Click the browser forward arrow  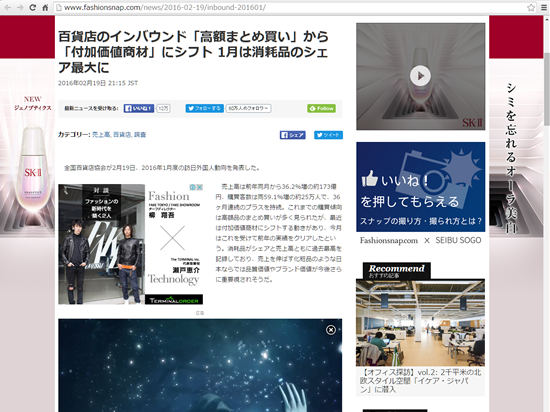coord(20,7)
